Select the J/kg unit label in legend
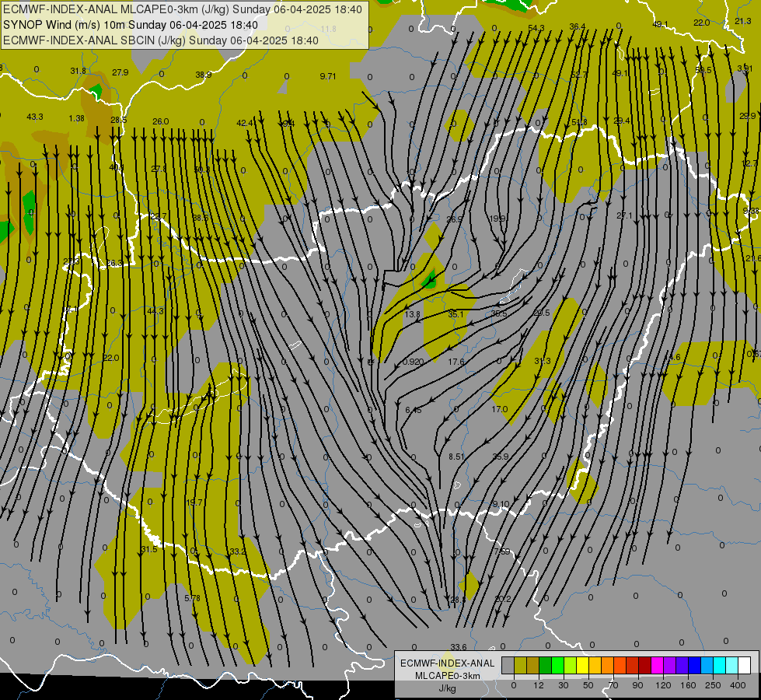 447,688
